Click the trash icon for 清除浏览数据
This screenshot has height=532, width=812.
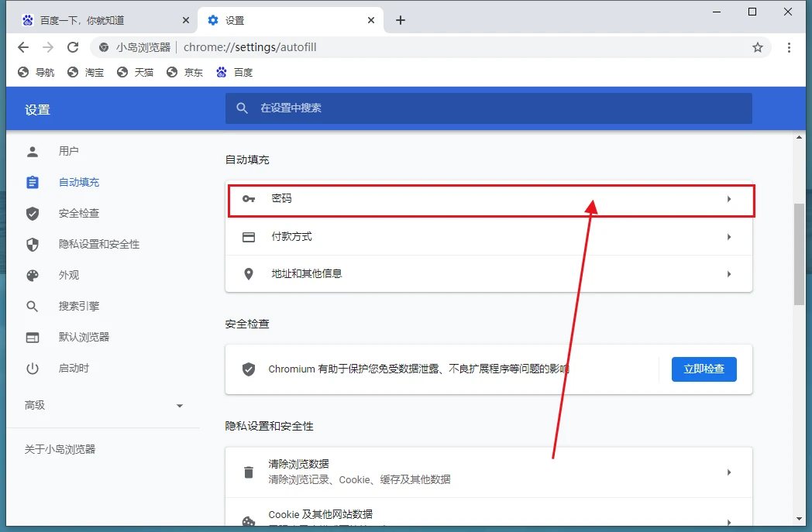pyautogui.click(x=249, y=472)
